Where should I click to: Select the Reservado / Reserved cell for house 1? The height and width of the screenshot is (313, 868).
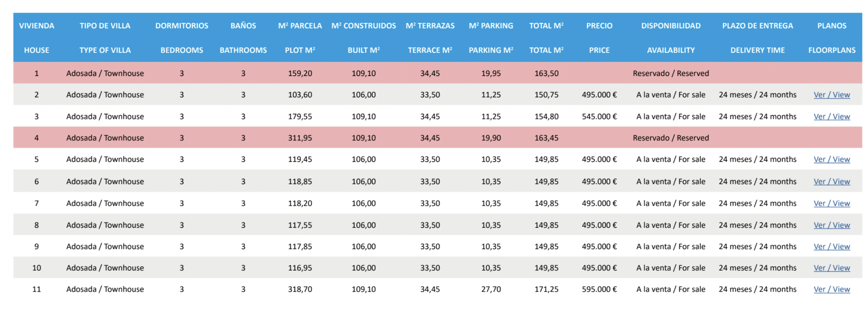[670, 73]
